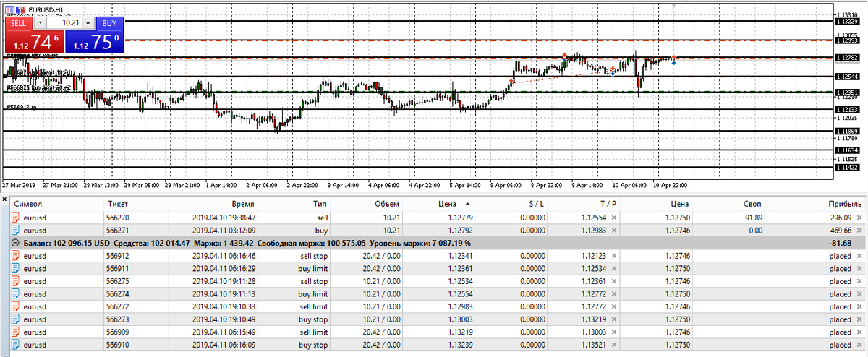Click the buy order icon for ticket 566271
Screen dimensions: 868x357
pyautogui.click(x=16, y=230)
